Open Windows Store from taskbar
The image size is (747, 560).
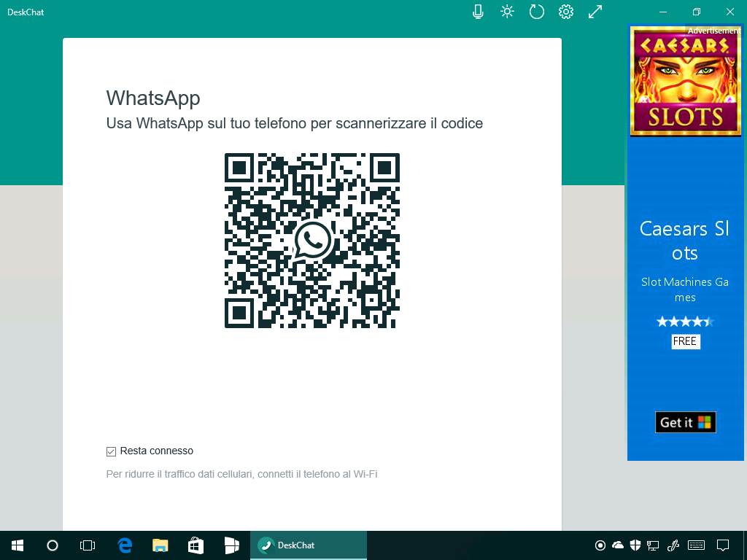(x=196, y=545)
